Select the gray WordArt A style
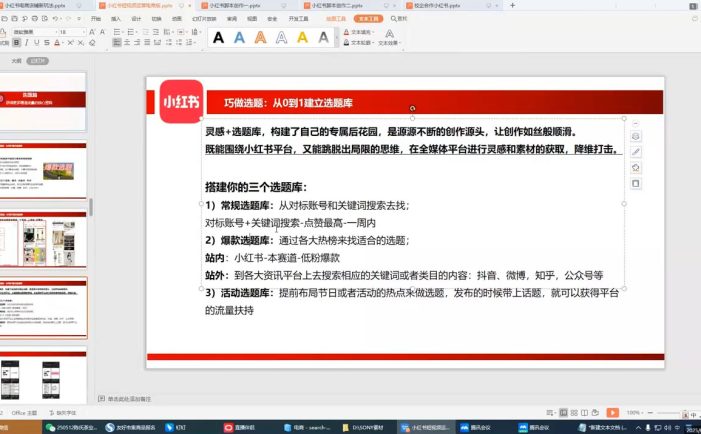This screenshot has height=434, width=701. click(324, 38)
